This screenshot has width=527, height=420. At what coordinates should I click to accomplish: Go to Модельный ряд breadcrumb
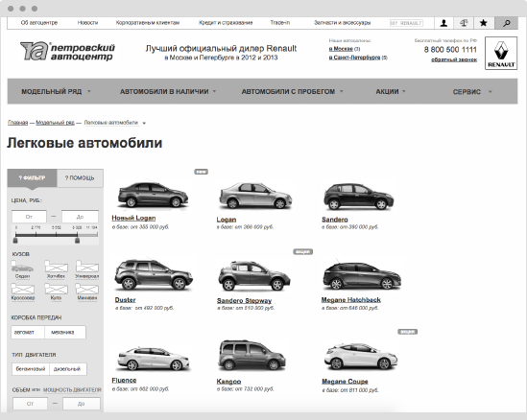[x=55, y=123]
